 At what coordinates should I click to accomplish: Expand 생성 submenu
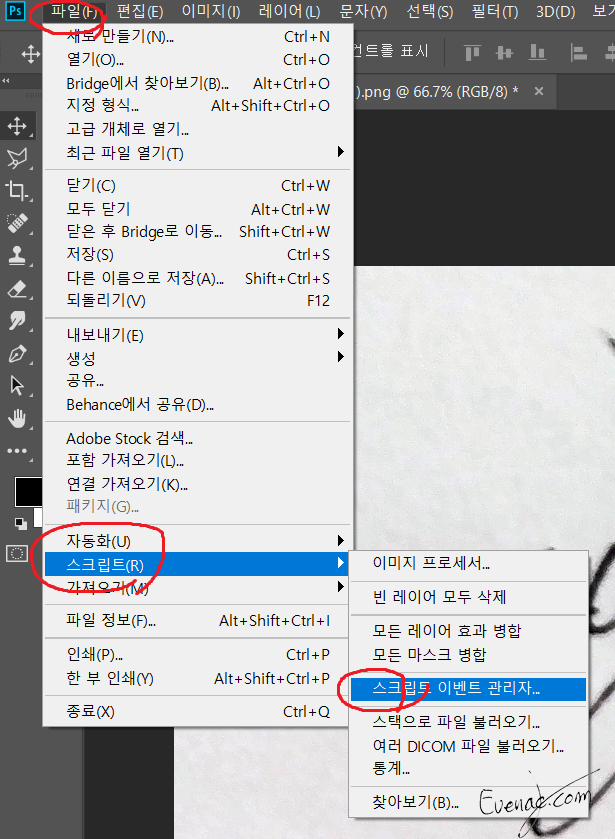pos(198,357)
